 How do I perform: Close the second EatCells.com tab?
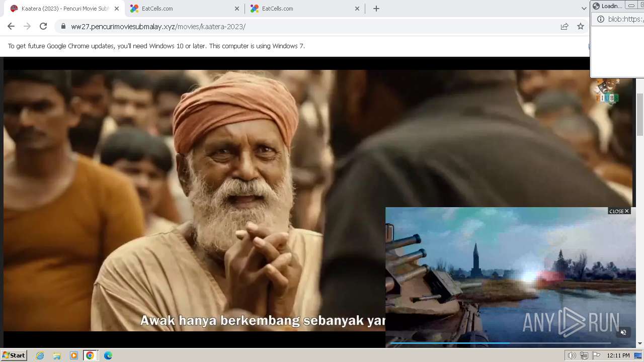click(357, 9)
